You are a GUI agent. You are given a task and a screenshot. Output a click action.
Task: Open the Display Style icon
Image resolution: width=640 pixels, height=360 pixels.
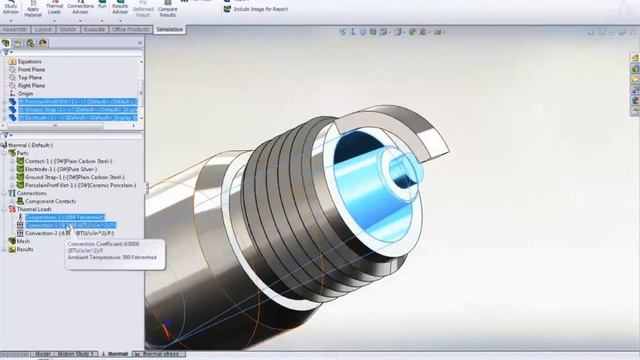398,31
